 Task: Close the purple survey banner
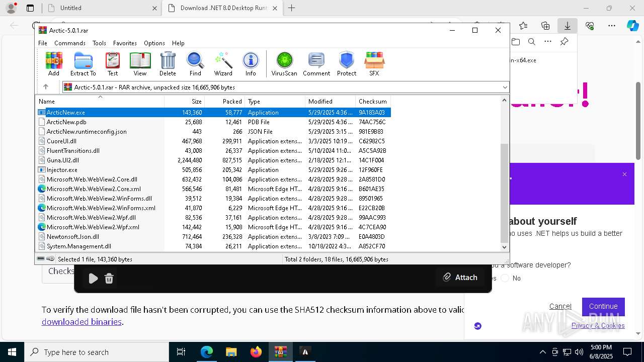[624, 174]
